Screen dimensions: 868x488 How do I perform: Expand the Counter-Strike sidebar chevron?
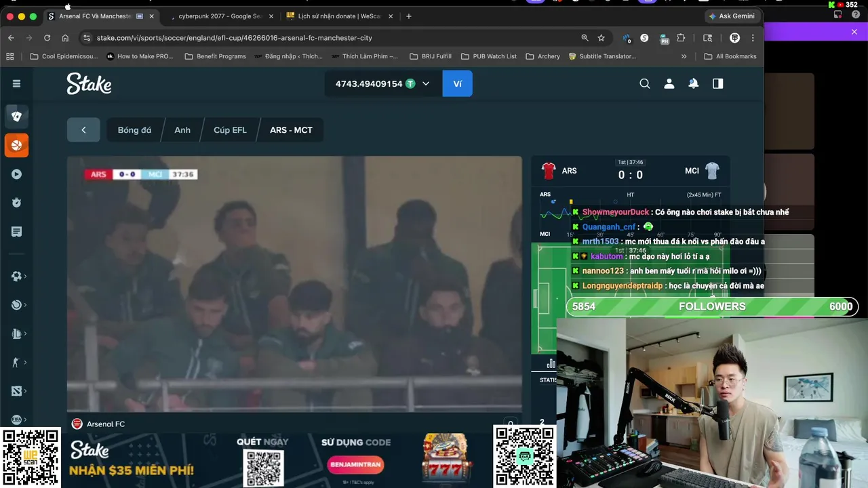(26, 362)
